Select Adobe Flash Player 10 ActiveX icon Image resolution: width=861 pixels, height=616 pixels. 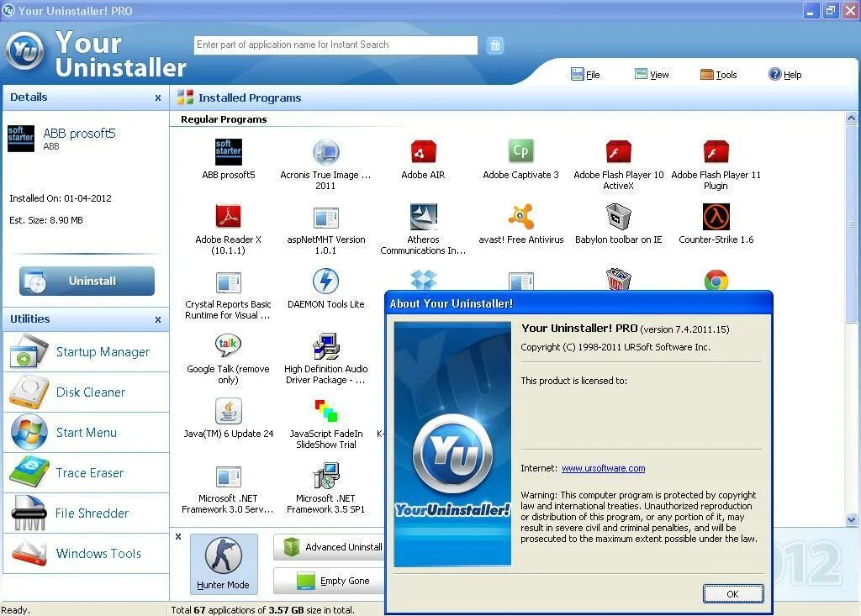[618, 152]
